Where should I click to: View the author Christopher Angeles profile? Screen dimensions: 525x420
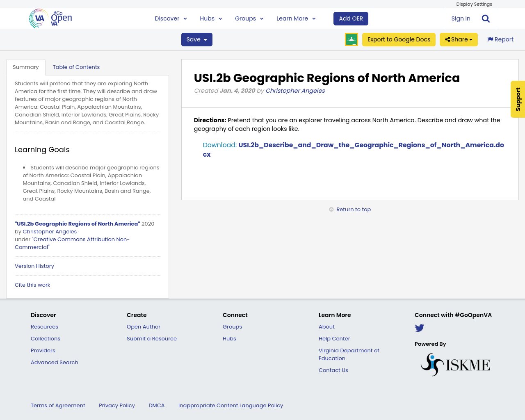(295, 90)
